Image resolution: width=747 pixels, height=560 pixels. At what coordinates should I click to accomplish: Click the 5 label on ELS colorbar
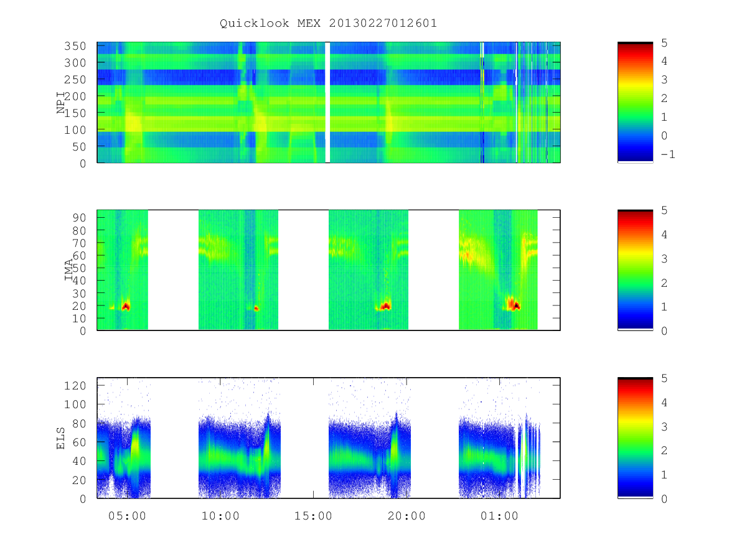[664, 378]
